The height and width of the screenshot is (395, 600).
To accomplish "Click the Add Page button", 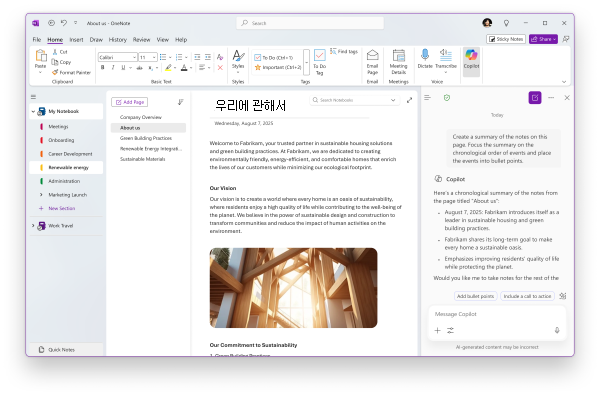I will point(130,102).
